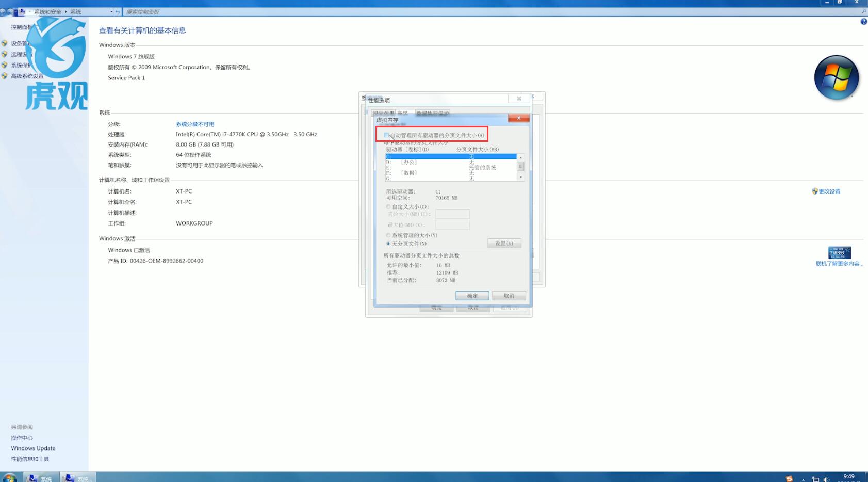Click the 设置(S) button
This screenshot has width=868, height=482.
504,244
